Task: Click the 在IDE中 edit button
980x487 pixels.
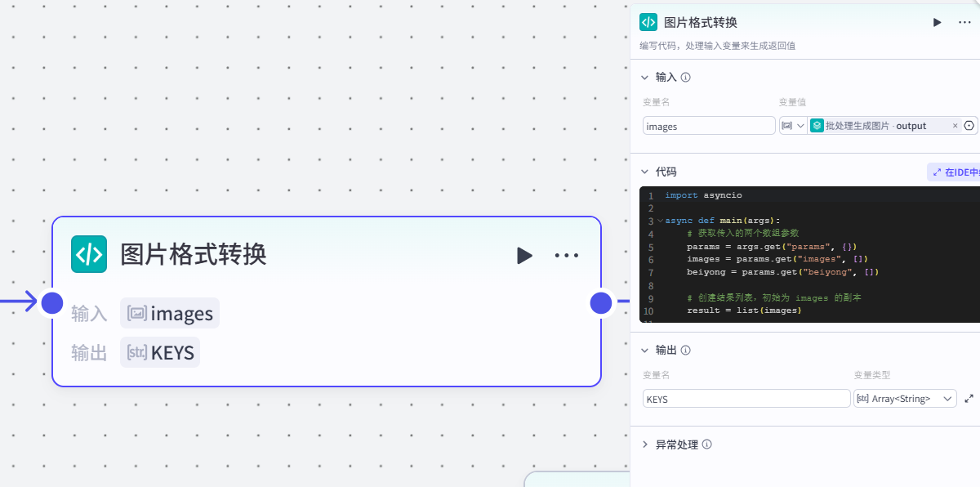Action: (955, 172)
